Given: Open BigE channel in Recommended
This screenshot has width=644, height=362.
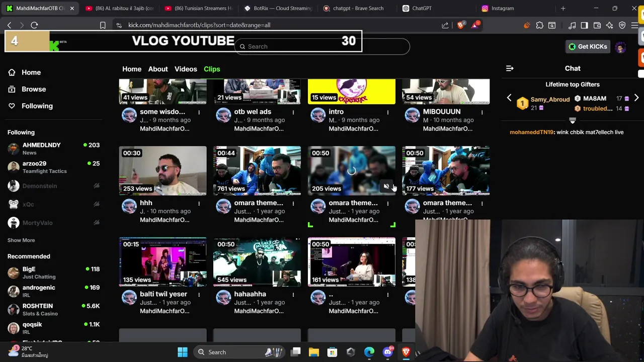Looking at the screenshot, I should click(x=53, y=273).
